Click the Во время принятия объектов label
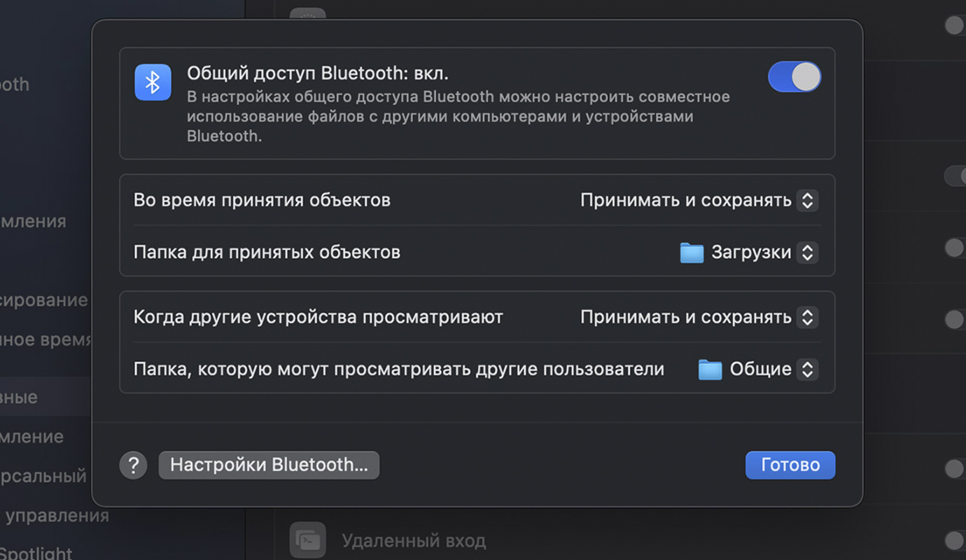966x560 pixels. [262, 200]
